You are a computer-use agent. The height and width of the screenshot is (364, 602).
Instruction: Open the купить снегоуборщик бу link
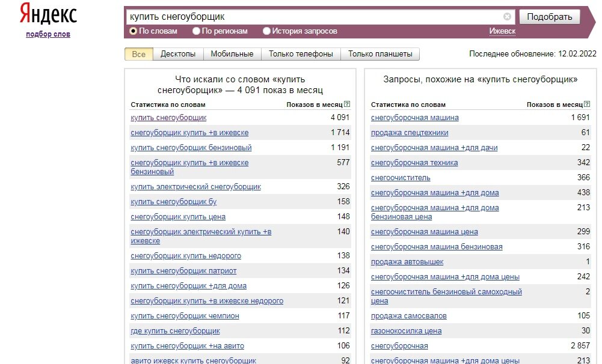pos(174,202)
